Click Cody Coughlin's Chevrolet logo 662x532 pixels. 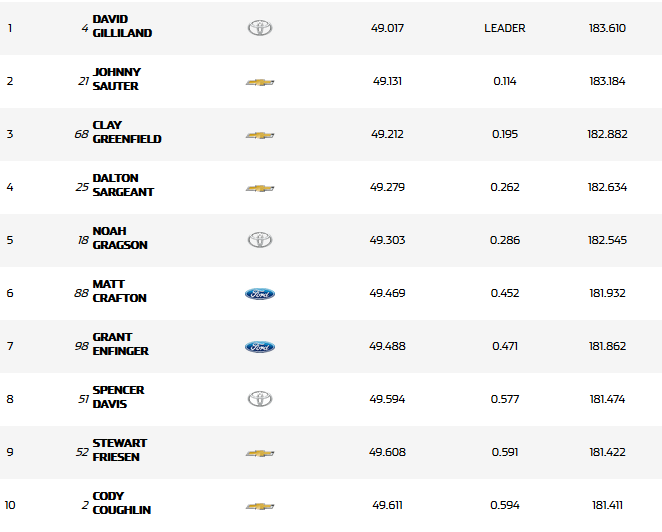tap(260, 507)
